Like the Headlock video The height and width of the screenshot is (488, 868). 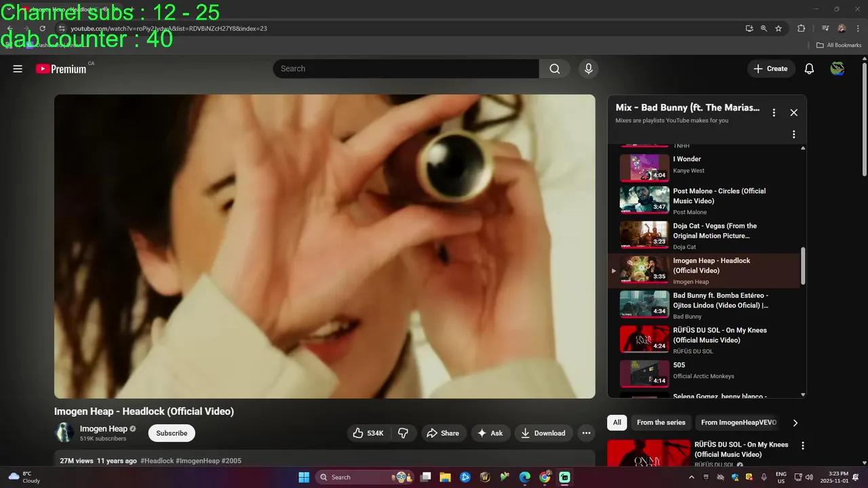coord(368,433)
